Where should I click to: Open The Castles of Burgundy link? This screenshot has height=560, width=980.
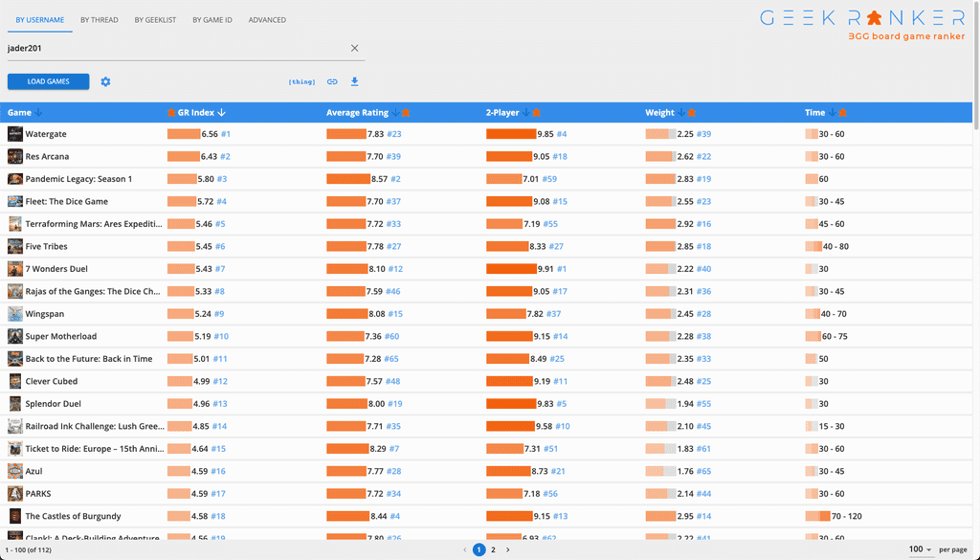point(73,516)
